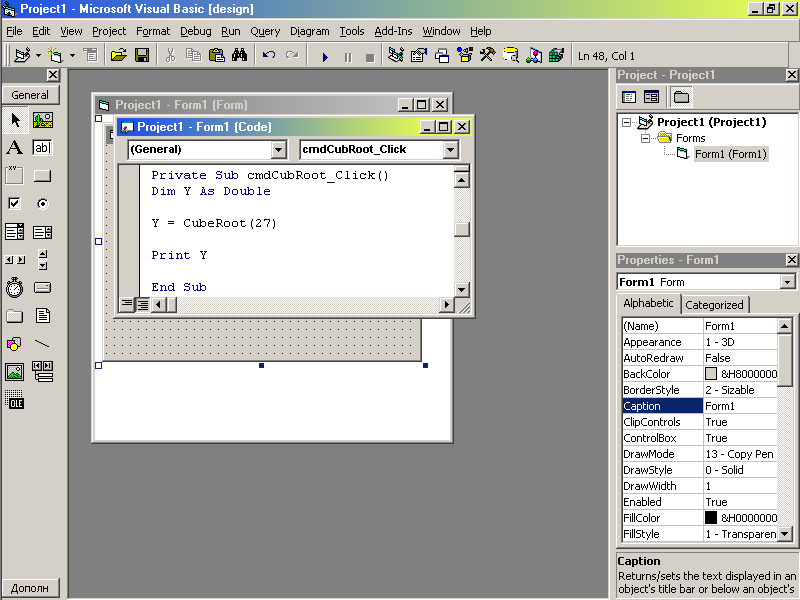
Task: Select the Label tool (letter A)
Action: [15, 148]
